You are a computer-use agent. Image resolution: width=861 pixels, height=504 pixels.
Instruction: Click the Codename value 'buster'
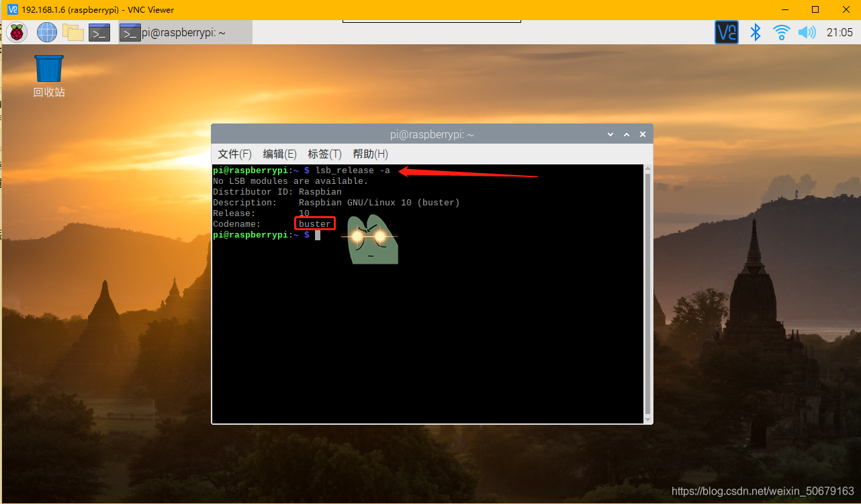pos(315,224)
